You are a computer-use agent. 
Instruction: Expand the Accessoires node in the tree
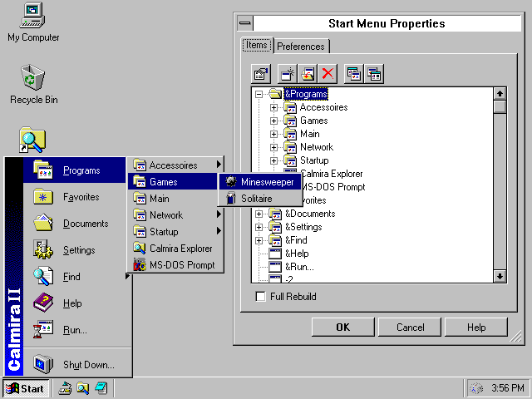[273, 107]
